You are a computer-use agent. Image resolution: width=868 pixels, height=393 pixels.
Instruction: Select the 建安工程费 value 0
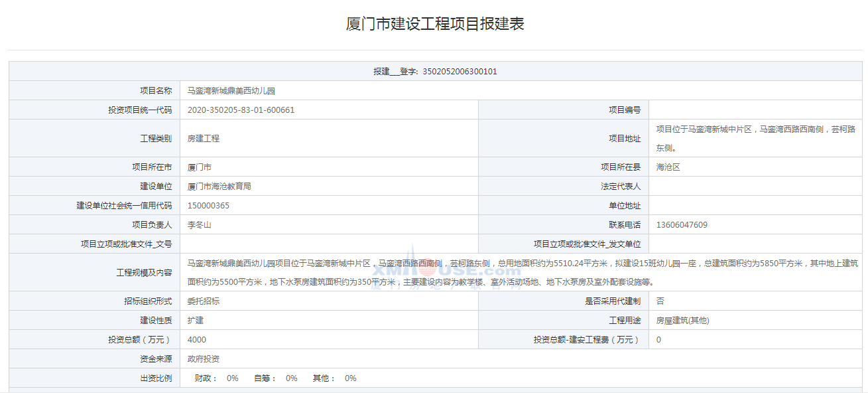tap(658, 340)
